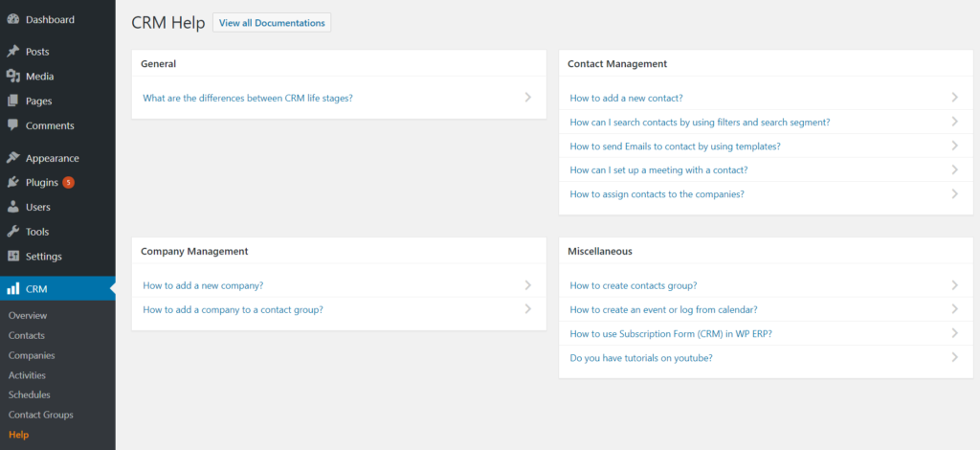Click the Pages icon in sidebar
980x450 pixels.
pos(13,101)
